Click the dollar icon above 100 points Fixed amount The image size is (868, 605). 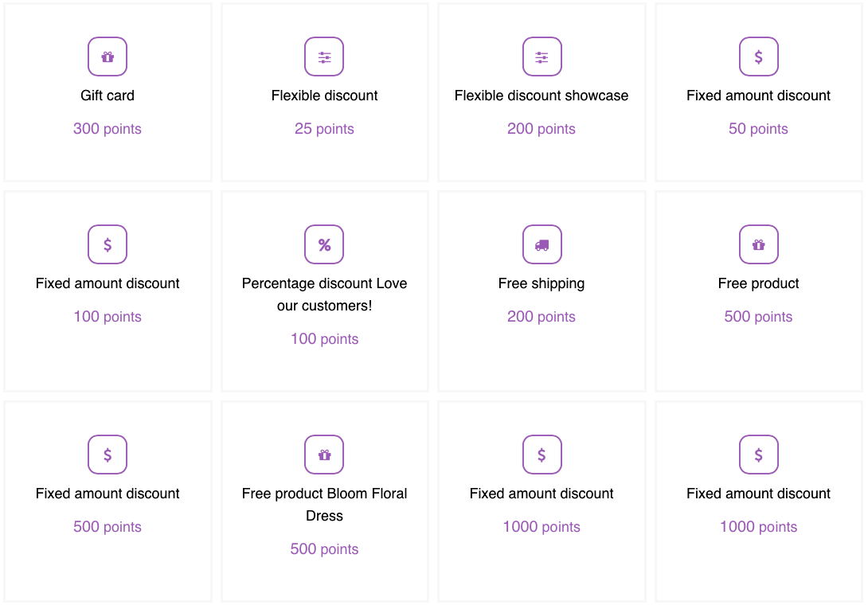coord(108,244)
